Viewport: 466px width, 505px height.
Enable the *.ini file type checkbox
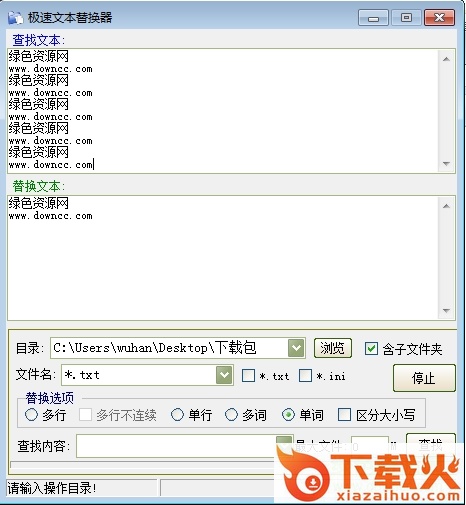point(305,375)
